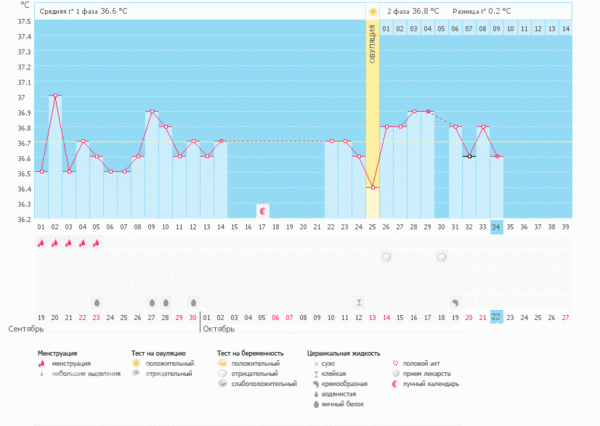Viewport: 600px width, 426px height.
Task: Select highlighted cycle day 34
Action: (496, 228)
